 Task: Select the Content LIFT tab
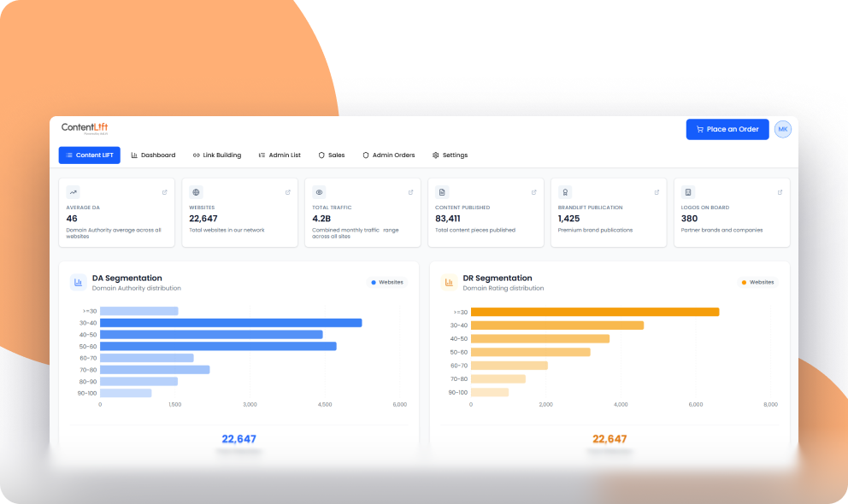tap(89, 155)
